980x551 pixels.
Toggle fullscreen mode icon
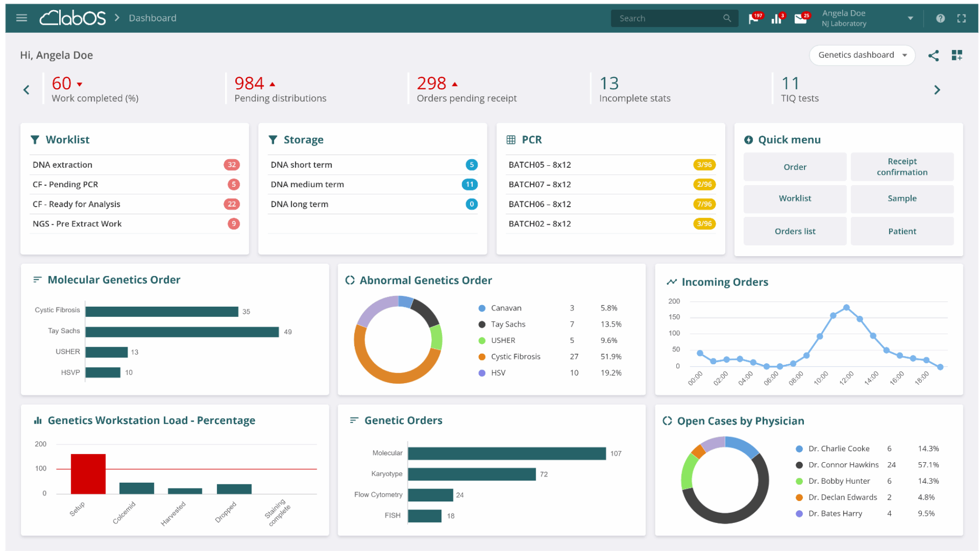962,18
